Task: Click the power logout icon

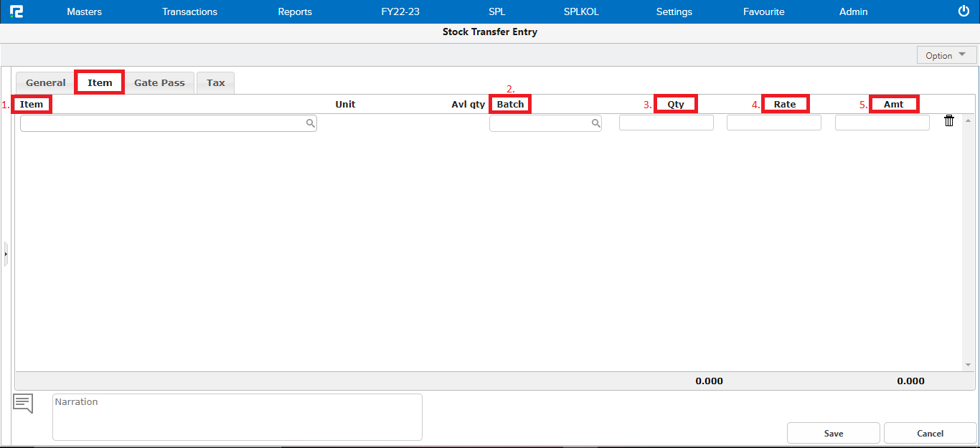Action: click(963, 11)
